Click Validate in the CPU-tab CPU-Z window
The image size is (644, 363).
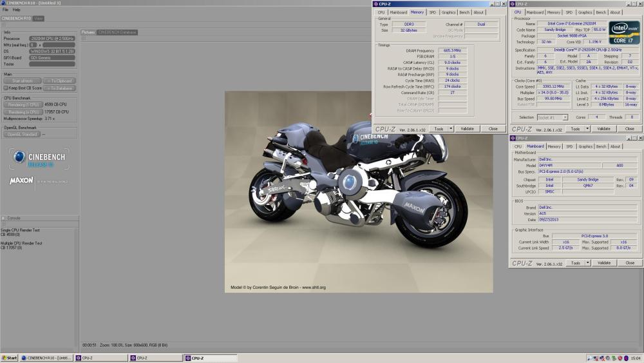[603, 129]
